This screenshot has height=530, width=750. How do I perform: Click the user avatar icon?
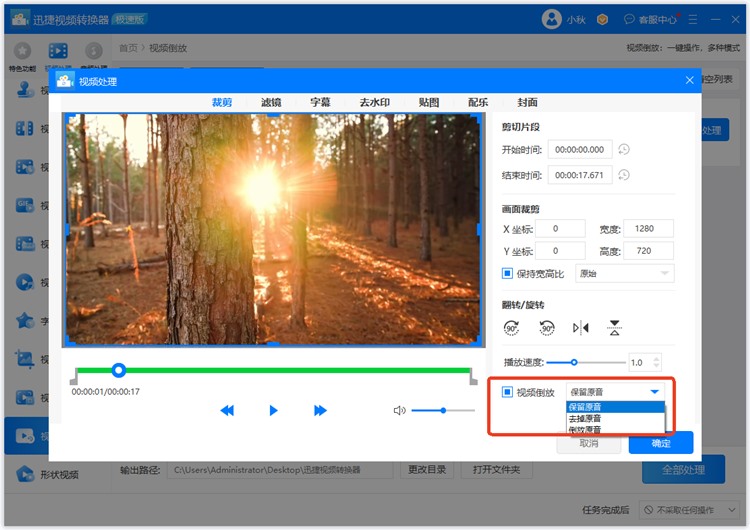(x=551, y=19)
